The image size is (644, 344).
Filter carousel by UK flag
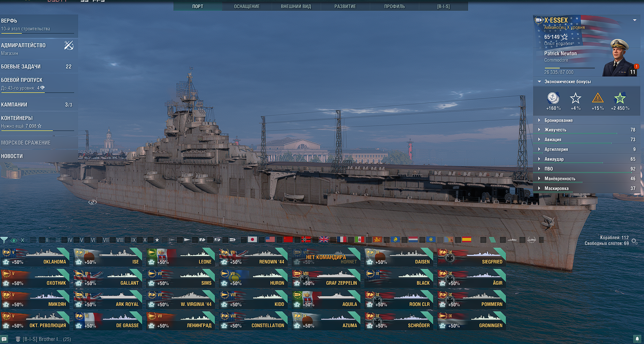[x=324, y=240]
